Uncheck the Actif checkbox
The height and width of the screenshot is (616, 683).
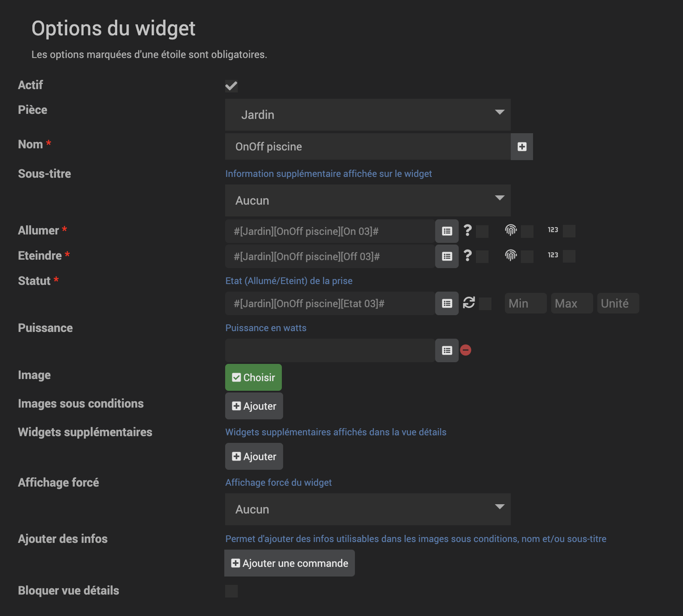pos(231,85)
